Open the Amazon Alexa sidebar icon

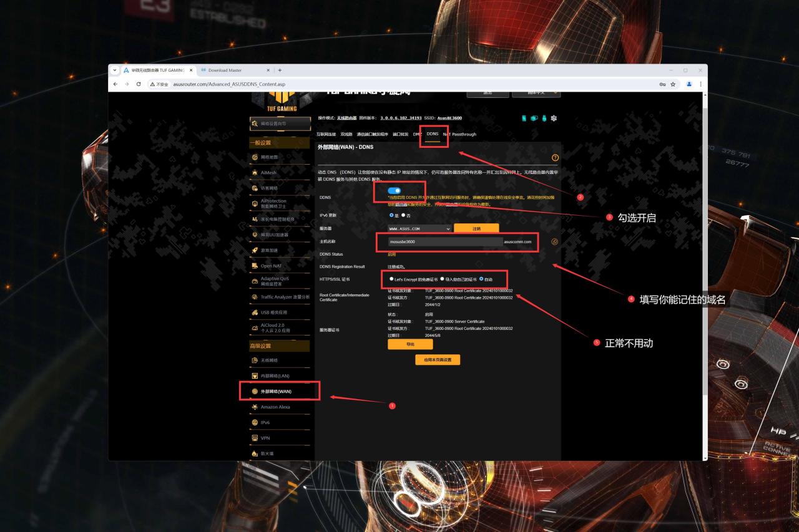255,407
